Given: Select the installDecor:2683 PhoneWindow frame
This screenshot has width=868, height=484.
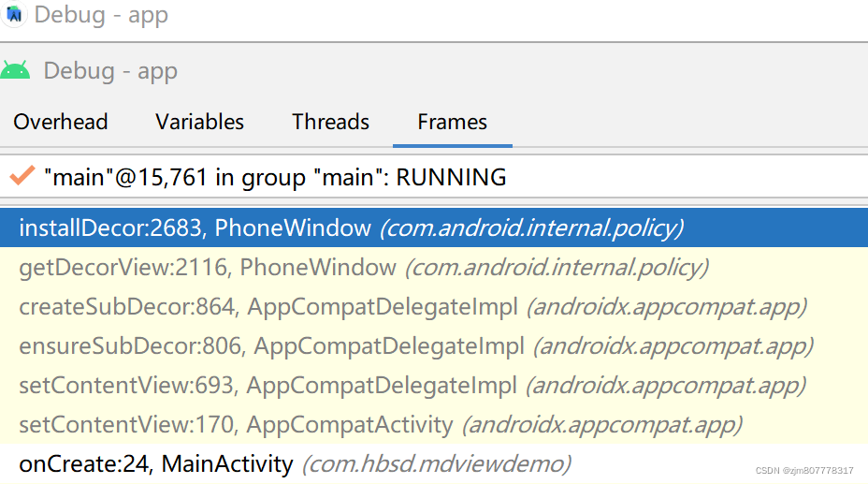Looking at the screenshot, I should 434,227.
